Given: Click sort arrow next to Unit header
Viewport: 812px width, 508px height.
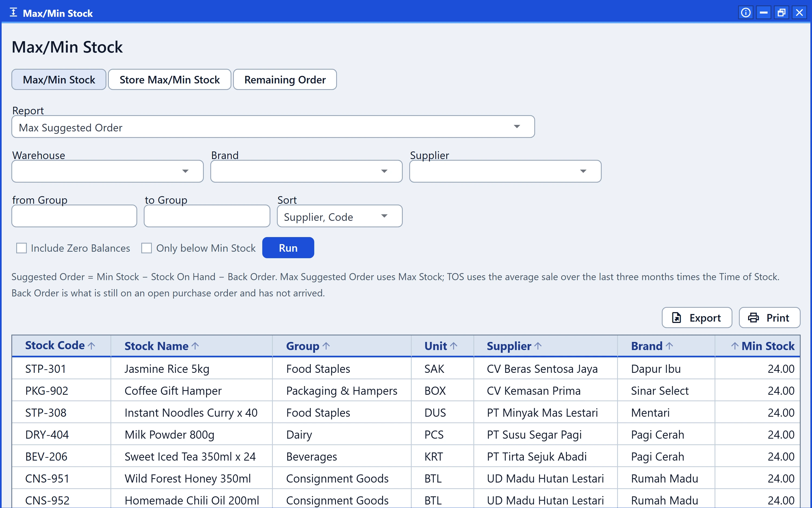Looking at the screenshot, I should (454, 346).
